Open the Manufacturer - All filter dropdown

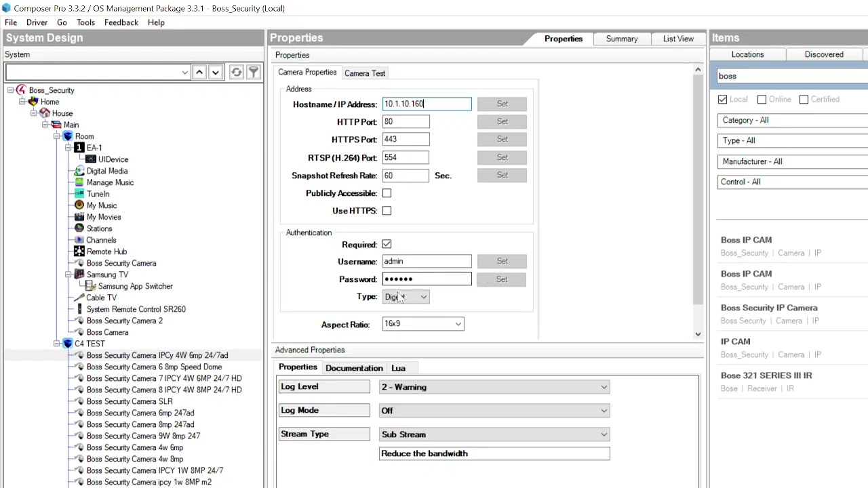(793, 161)
